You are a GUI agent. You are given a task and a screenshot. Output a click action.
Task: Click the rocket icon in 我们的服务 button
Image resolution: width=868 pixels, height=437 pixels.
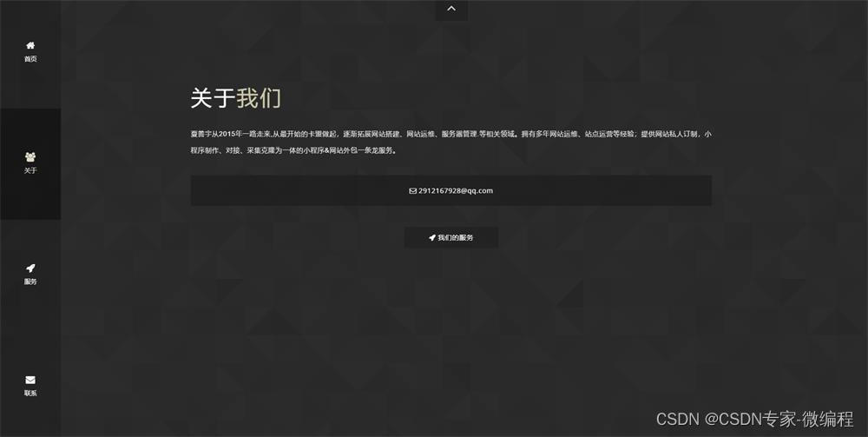tap(431, 237)
